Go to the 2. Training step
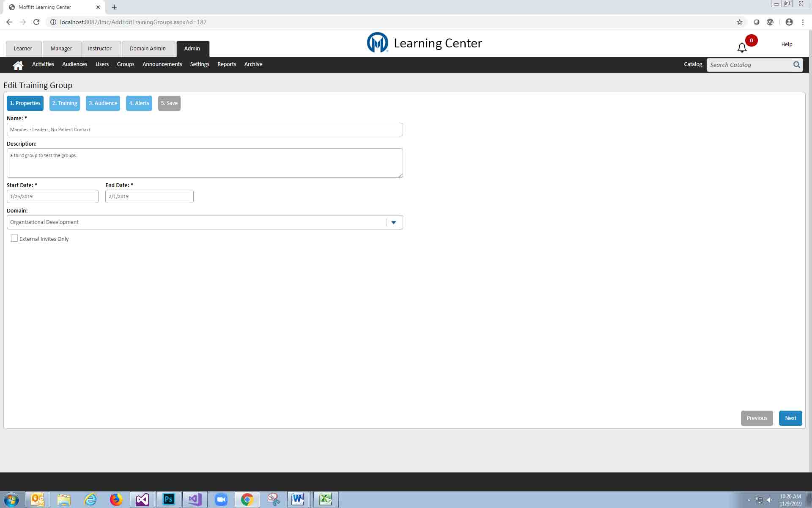Screen dimensions: 812x508 point(65,103)
